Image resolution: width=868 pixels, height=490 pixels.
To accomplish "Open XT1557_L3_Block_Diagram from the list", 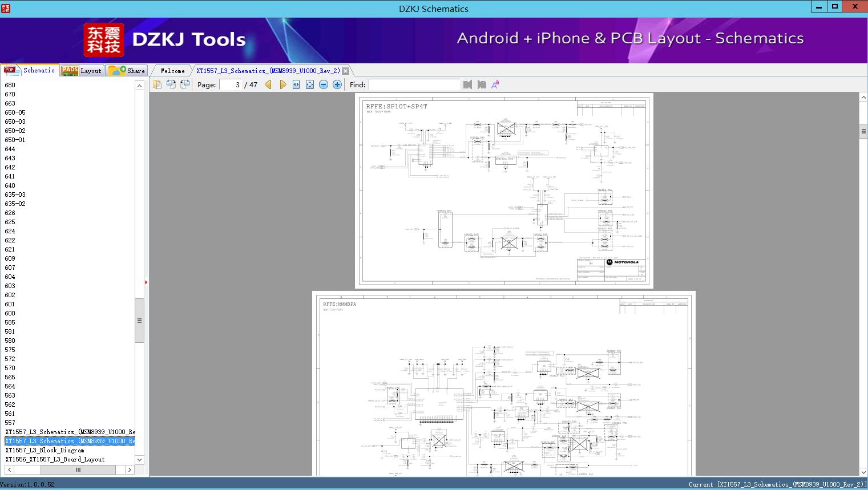I will click(x=45, y=450).
